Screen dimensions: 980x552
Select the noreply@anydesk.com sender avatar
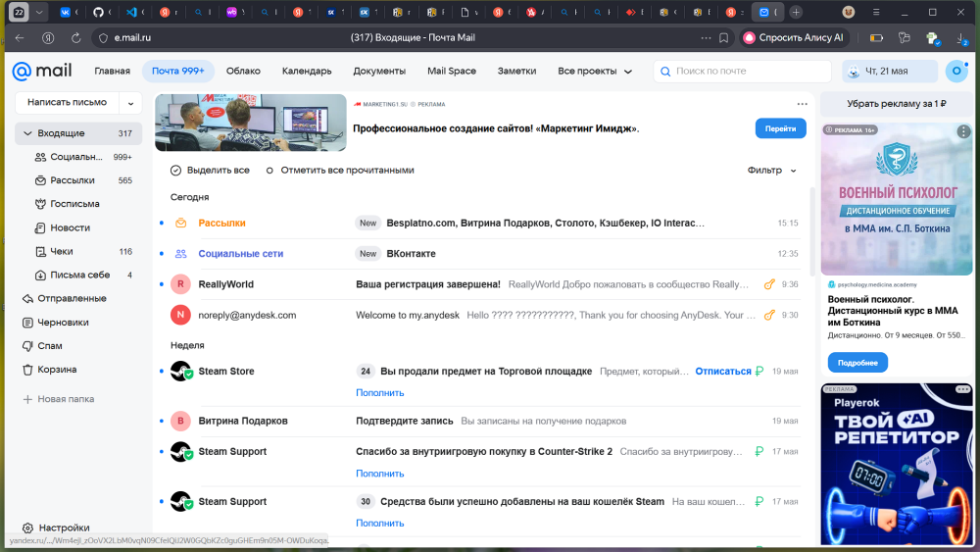pyautogui.click(x=180, y=315)
